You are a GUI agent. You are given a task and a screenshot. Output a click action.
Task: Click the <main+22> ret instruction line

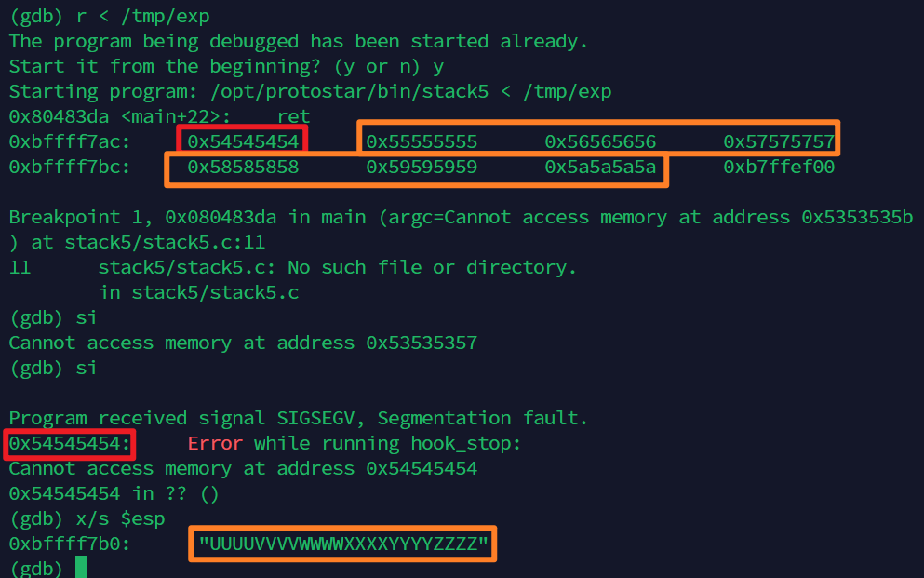(159, 116)
